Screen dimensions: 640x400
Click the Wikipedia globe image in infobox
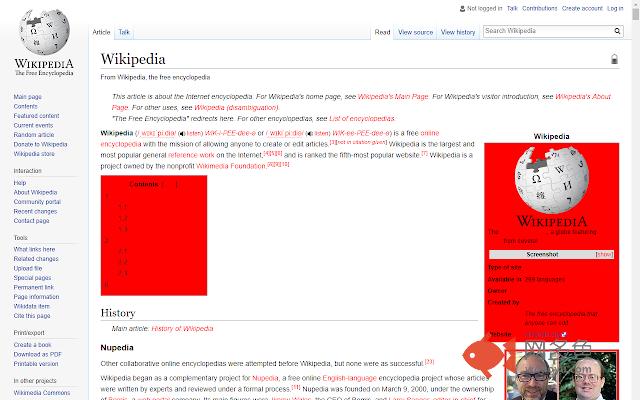point(551,180)
